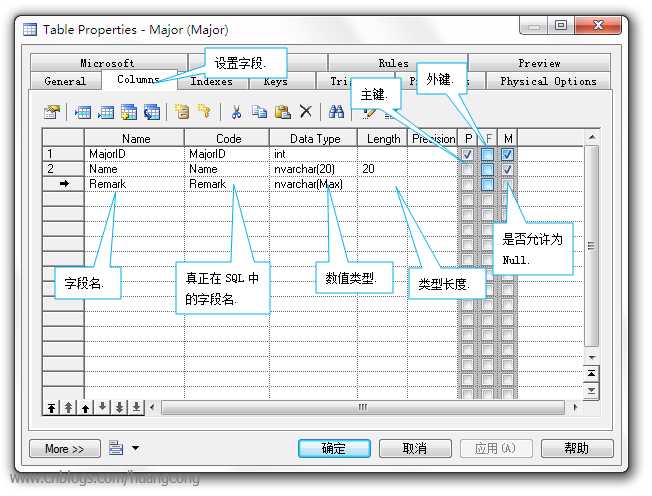This screenshot has height=496, width=652.
Task: Click the horizontal scrollbar right arrow
Action: (575, 407)
